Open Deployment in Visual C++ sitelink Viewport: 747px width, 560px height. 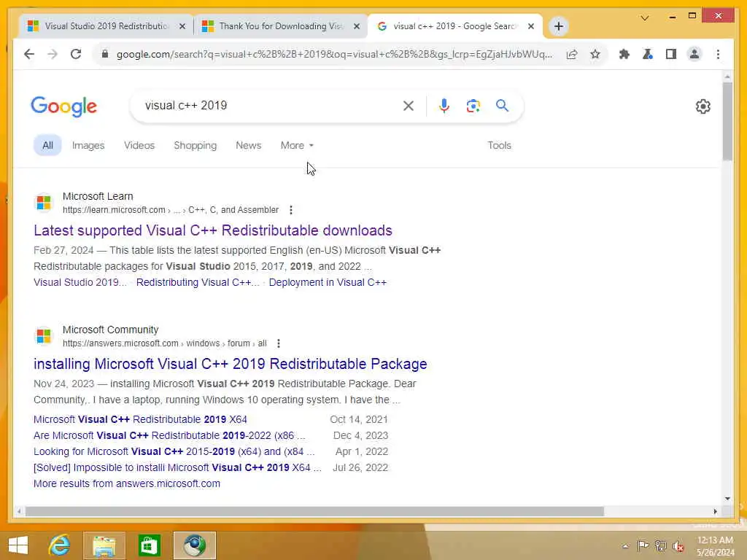tap(328, 282)
